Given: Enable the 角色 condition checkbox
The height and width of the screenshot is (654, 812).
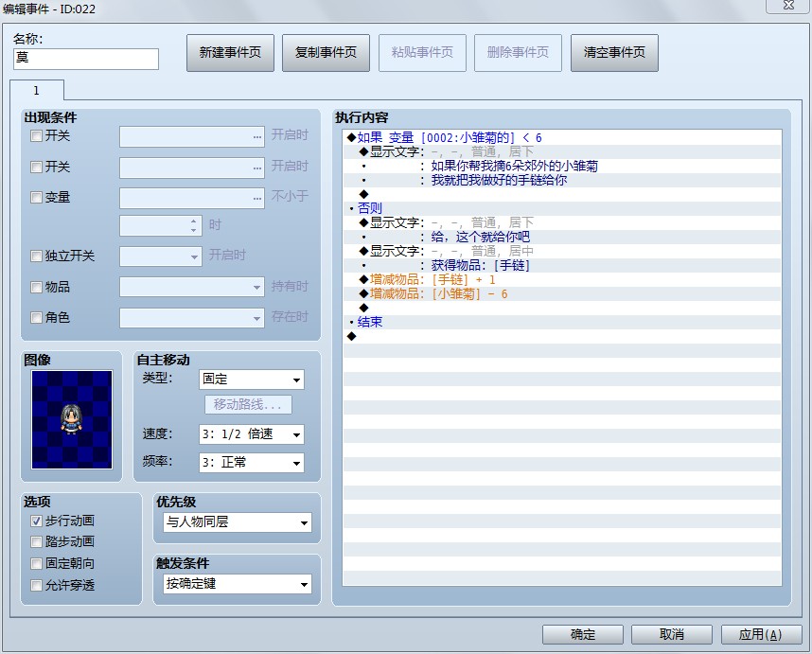Looking at the screenshot, I should click(36, 317).
